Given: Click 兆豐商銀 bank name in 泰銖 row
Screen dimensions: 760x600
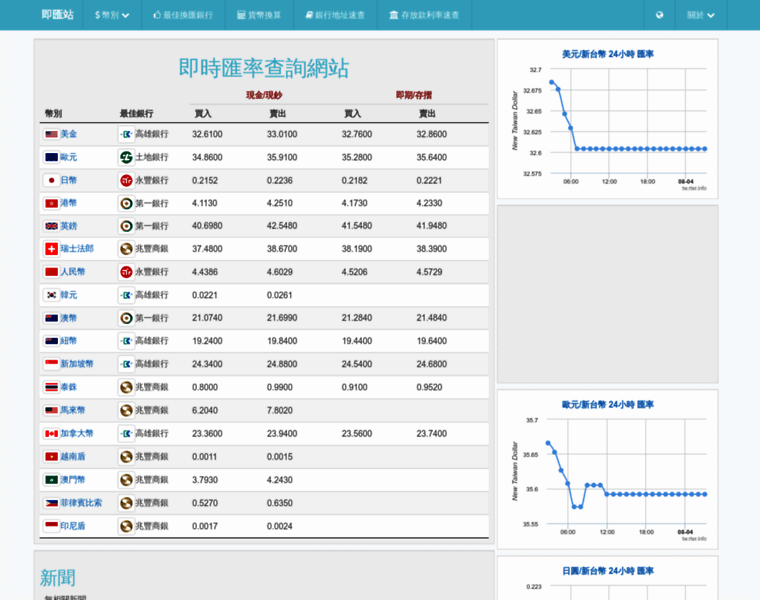Looking at the screenshot, I should [x=152, y=387].
